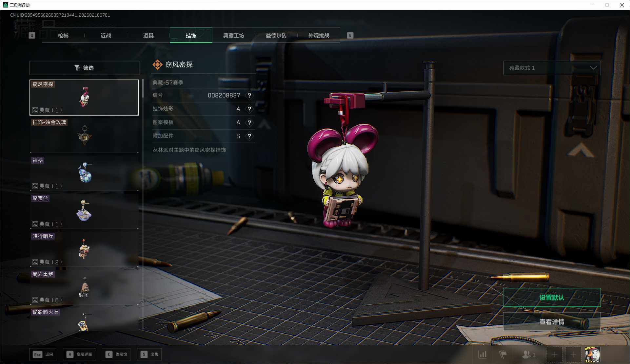Click the 设置默认 button

552,298
